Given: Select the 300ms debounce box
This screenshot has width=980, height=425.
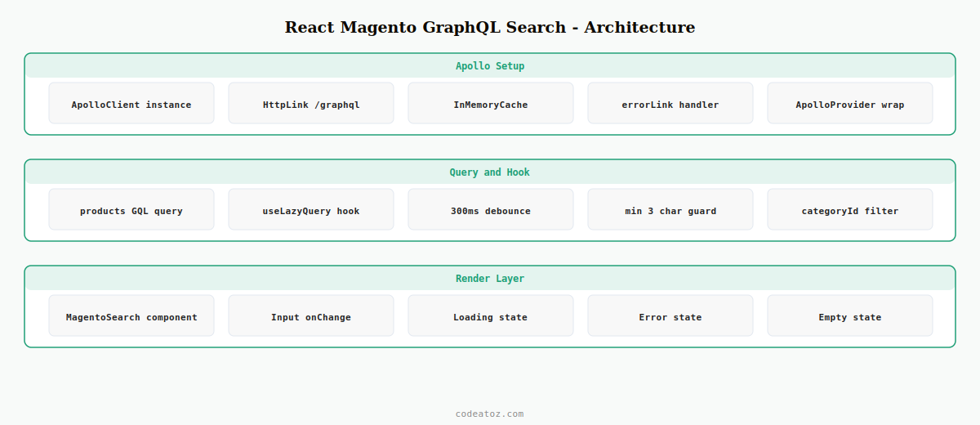Looking at the screenshot, I should click(x=491, y=209).
